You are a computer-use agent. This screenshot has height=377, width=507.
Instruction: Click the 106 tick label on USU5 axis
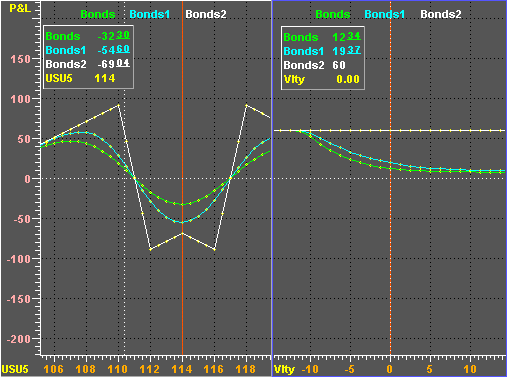pos(54,369)
